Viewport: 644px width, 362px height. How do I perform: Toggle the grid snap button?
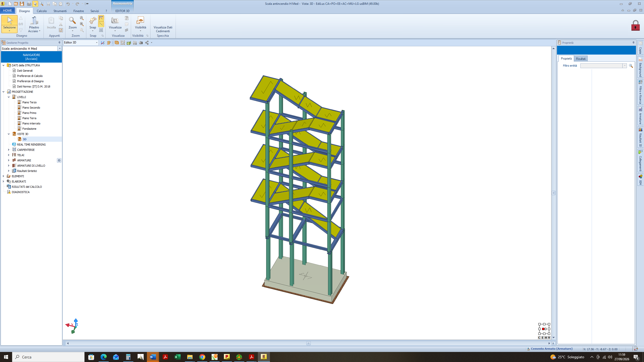101,30
